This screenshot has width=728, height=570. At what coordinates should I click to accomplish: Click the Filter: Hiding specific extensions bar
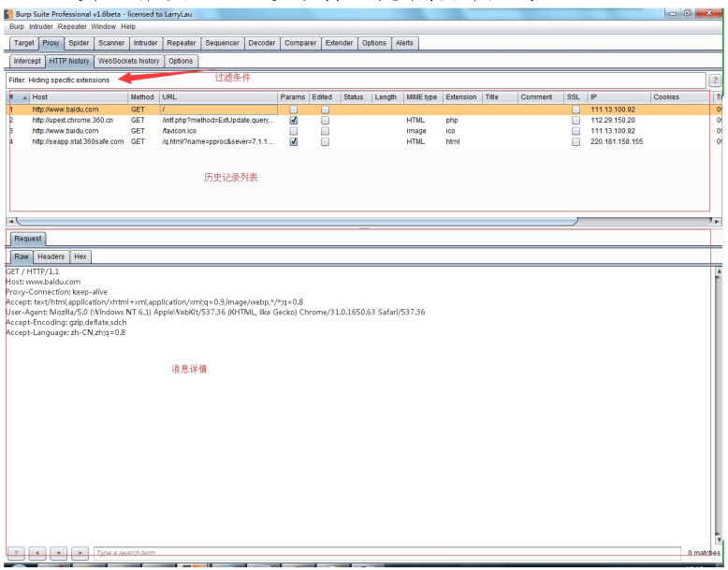click(x=356, y=80)
